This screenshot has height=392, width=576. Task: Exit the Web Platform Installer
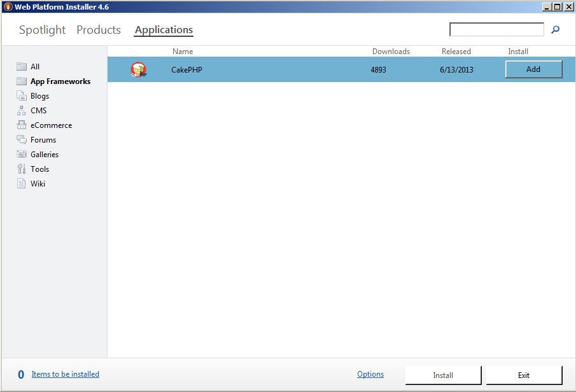524,375
